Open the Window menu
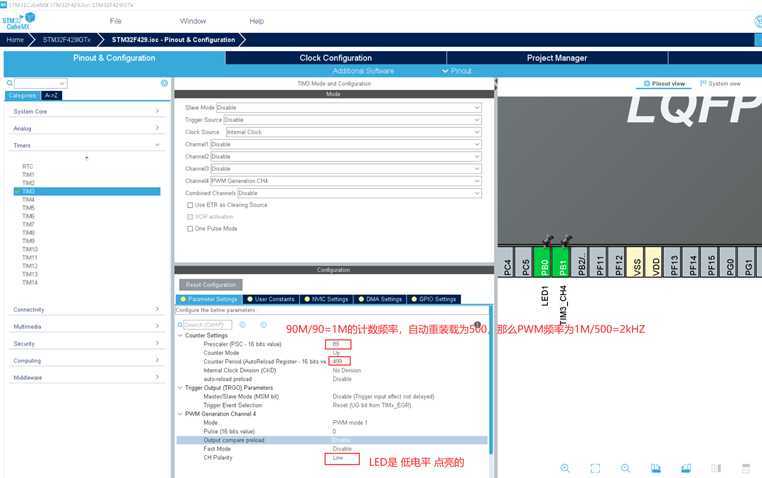This screenshot has height=478, width=762. 193,21
